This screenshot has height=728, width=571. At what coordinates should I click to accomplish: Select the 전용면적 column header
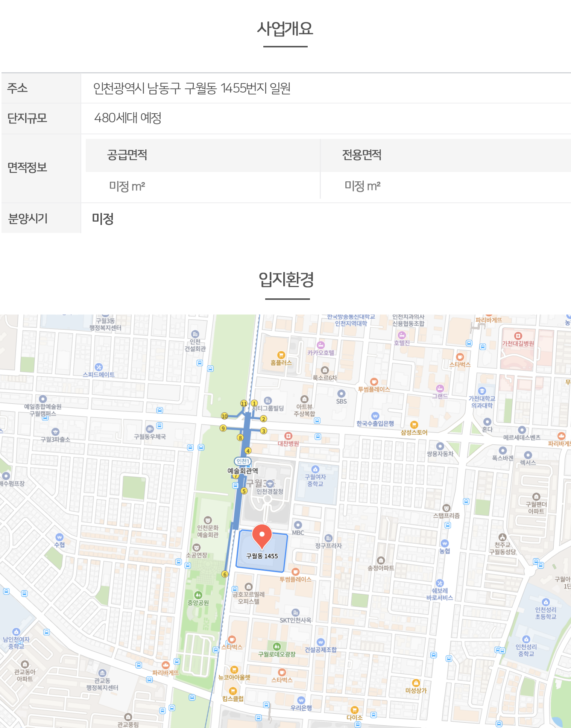tap(362, 155)
